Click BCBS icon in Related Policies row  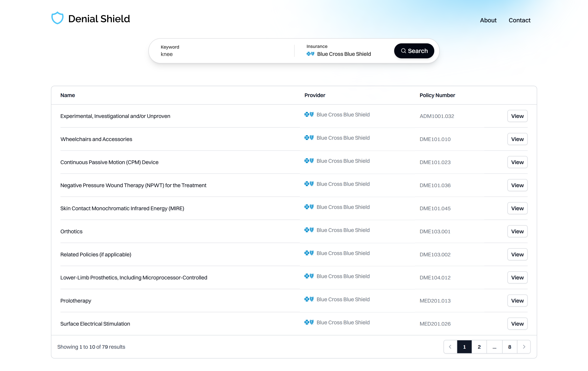[309, 253]
